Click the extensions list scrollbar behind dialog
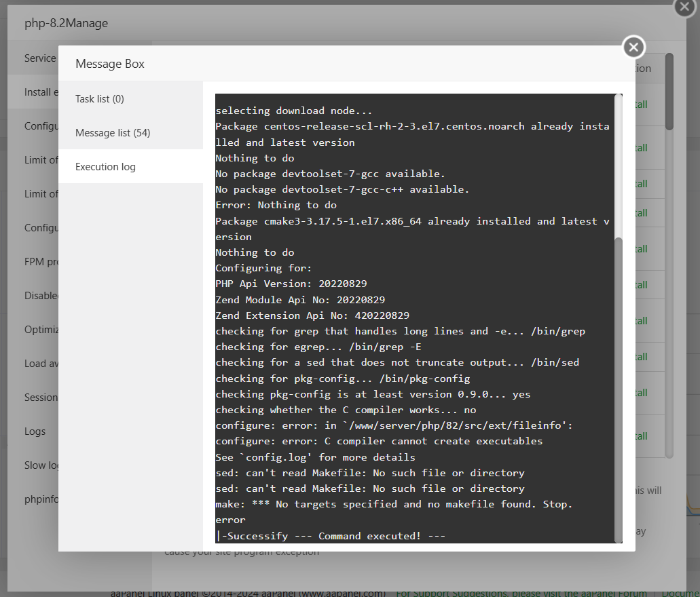This screenshot has width=700, height=597. click(669, 92)
